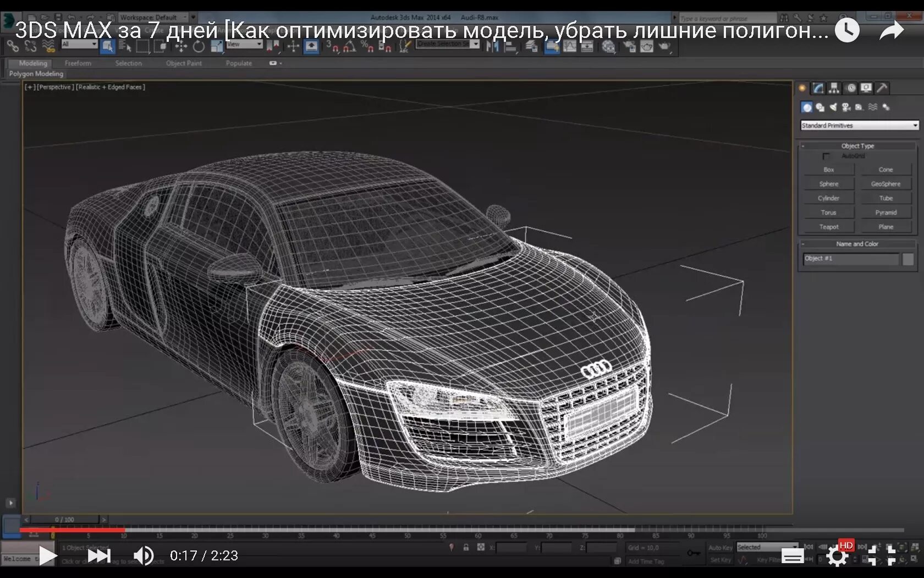Open the Create Selection Set dropdown
Screen dimensions: 924x578
coord(448,44)
